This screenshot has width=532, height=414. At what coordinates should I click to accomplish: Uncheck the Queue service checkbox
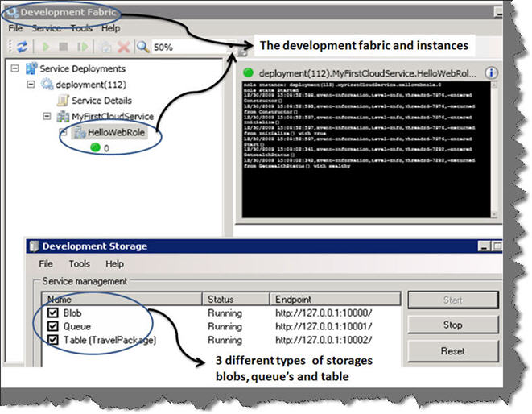52,326
